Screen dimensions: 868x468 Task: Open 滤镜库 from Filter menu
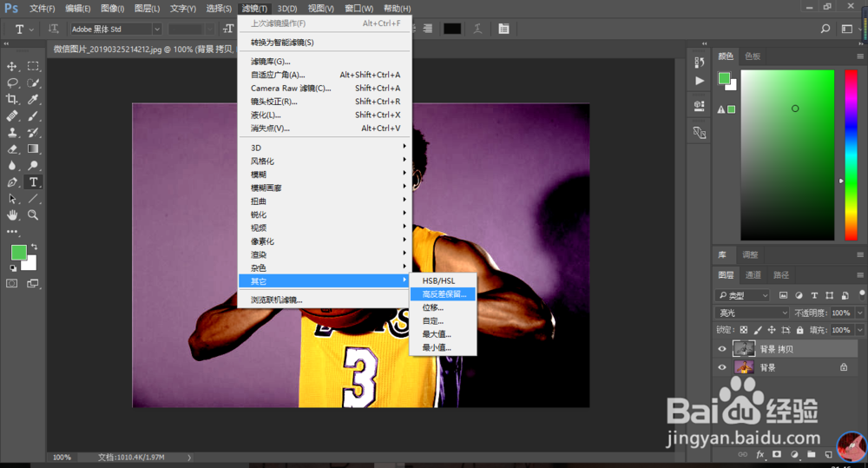pos(325,62)
